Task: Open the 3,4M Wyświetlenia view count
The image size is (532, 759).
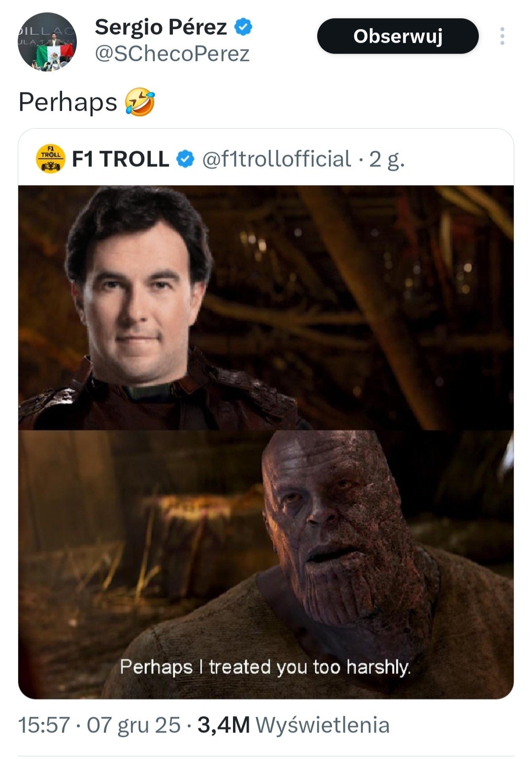Action: (x=294, y=725)
